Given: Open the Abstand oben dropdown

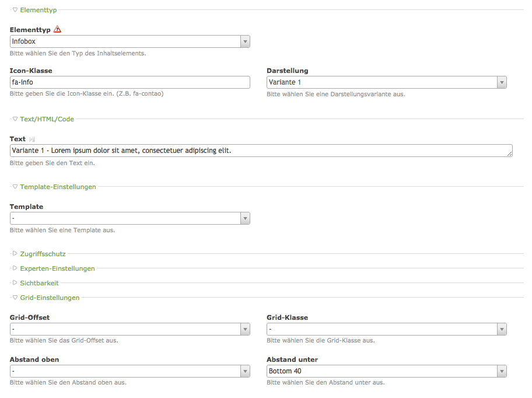Looking at the screenshot, I should pos(130,371).
